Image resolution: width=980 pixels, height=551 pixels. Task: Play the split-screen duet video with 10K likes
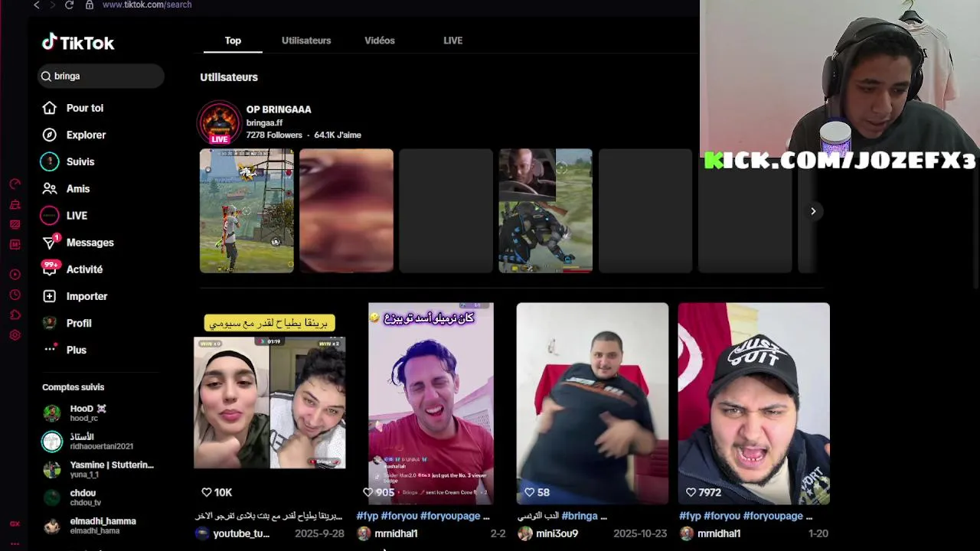coord(269,403)
